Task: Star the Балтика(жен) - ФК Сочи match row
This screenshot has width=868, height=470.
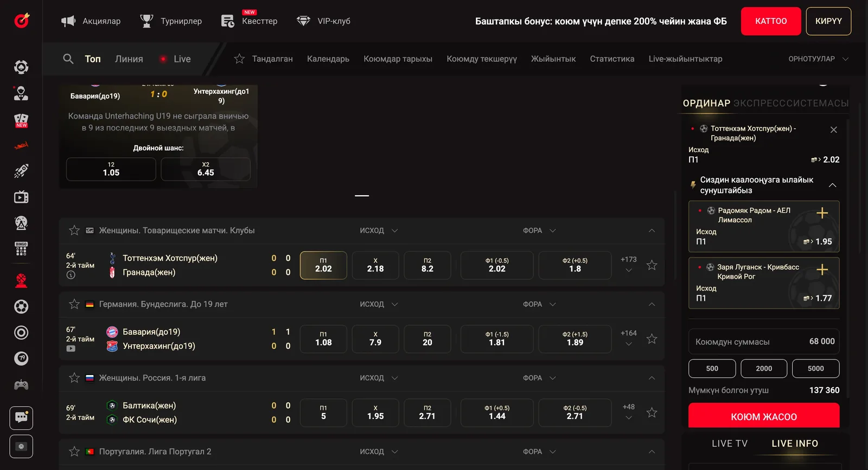Action: [652, 413]
